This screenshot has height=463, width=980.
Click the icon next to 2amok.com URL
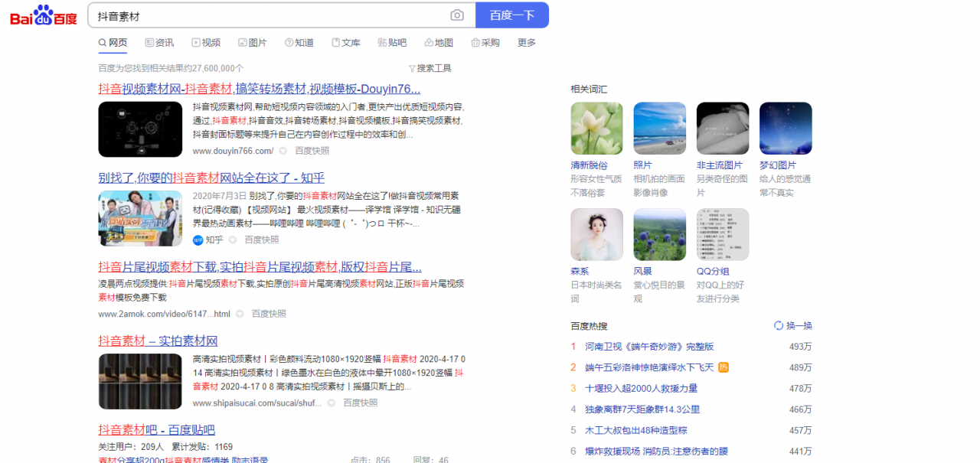point(240,314)
